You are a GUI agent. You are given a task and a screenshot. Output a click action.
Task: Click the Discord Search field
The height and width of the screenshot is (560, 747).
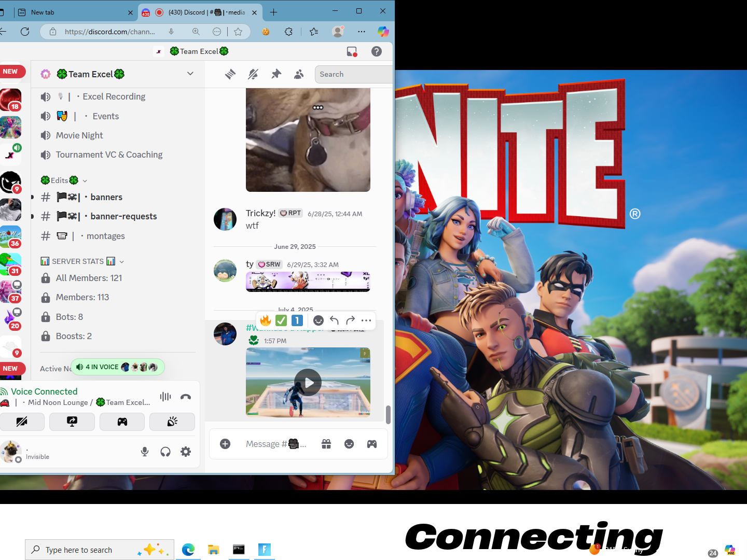point(354,74)
